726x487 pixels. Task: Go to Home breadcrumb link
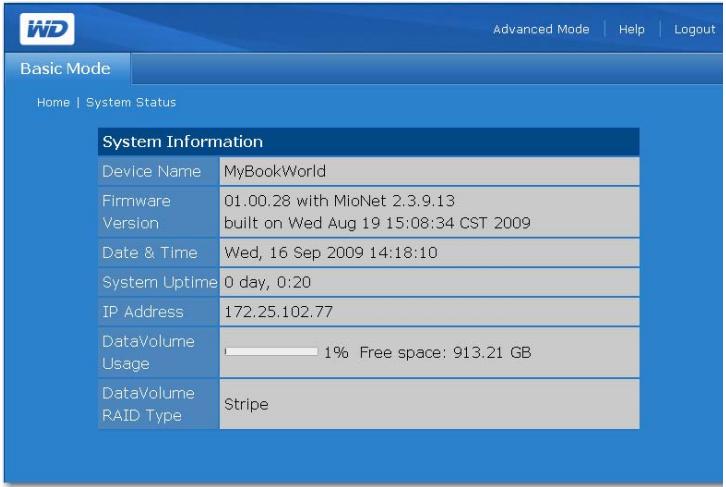coord(53,102)
